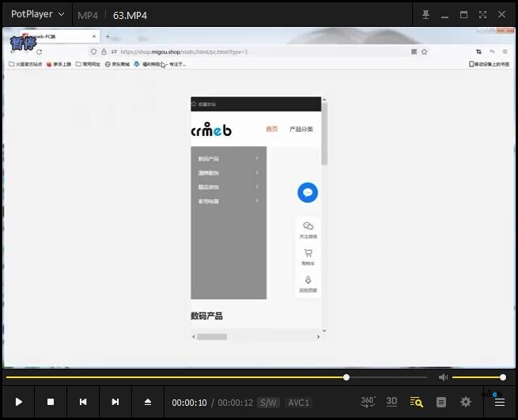Click the playback seek bar handle
The height and width of the screenshot is (420, 518).
pos(346,377)
